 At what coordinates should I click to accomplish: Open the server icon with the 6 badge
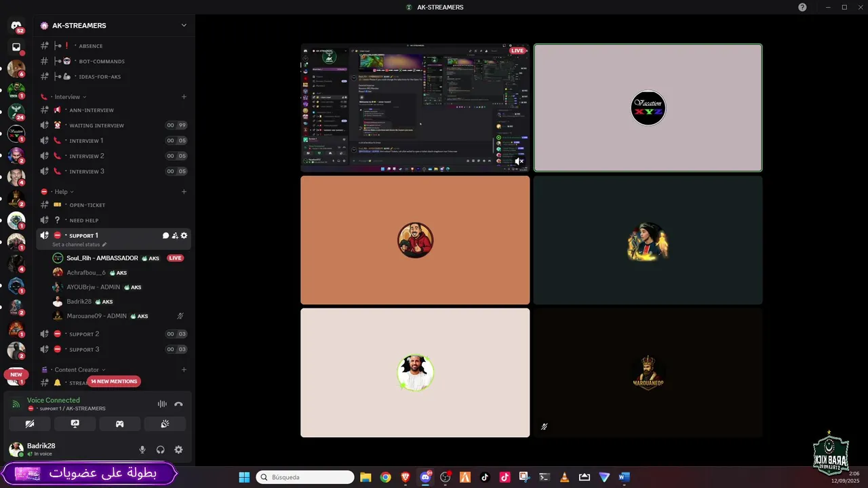coord(16,68)
